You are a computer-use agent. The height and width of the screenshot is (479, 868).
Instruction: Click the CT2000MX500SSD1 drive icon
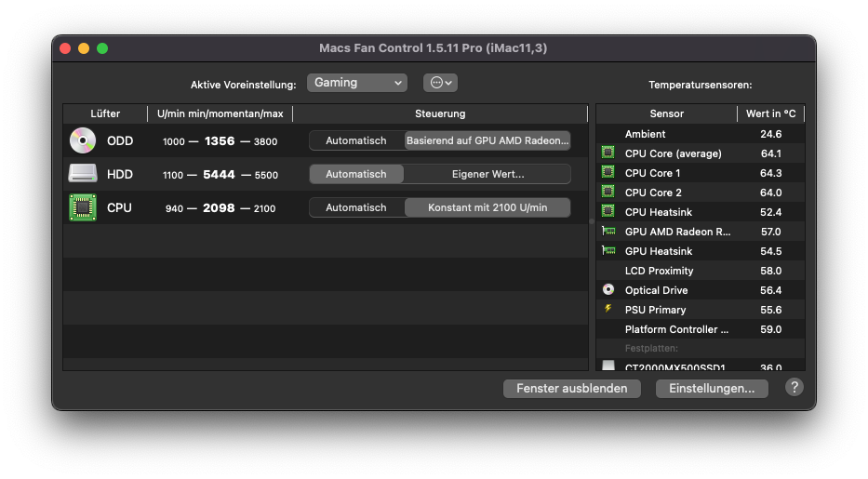608,366
